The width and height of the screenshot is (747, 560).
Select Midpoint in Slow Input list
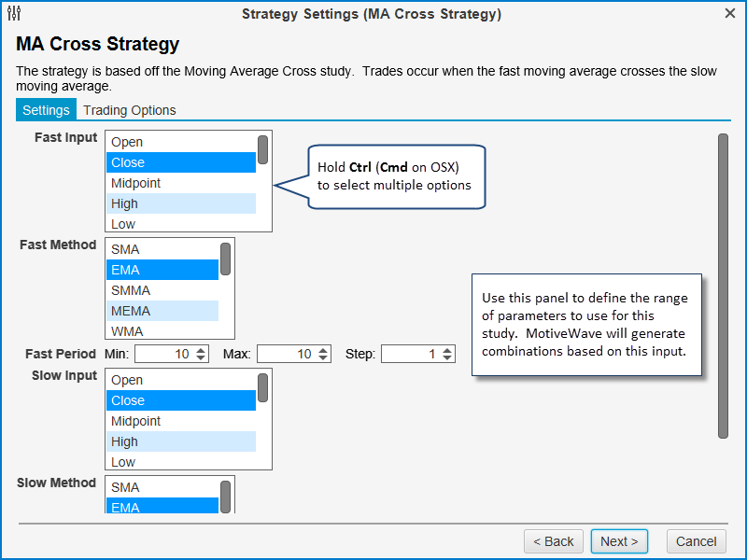click(180, 421)
